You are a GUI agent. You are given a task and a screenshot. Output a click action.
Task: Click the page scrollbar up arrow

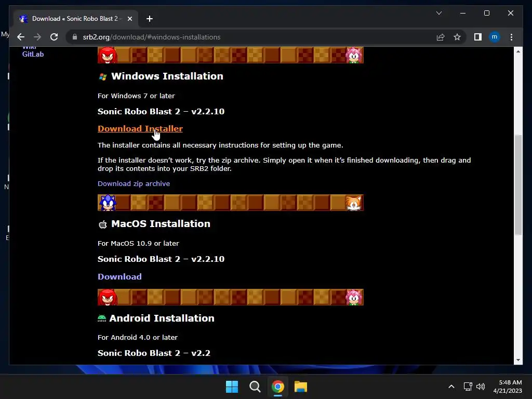tap(518, 51)
